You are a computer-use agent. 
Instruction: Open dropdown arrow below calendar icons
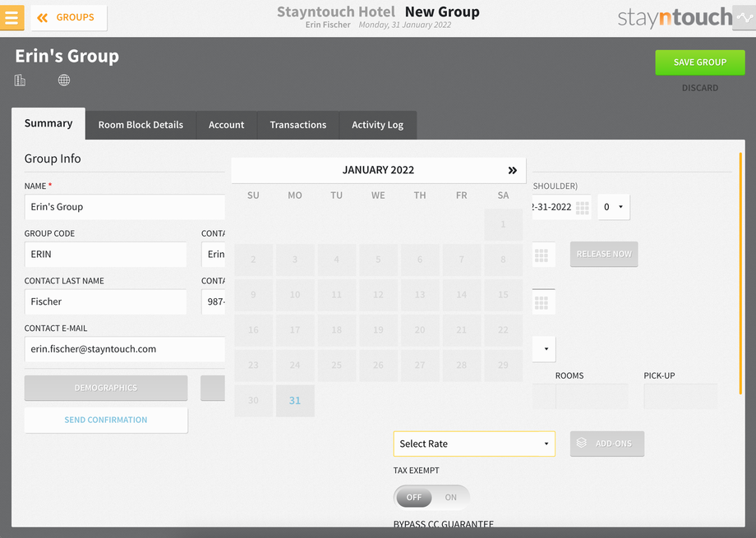(x=545, y=349)
